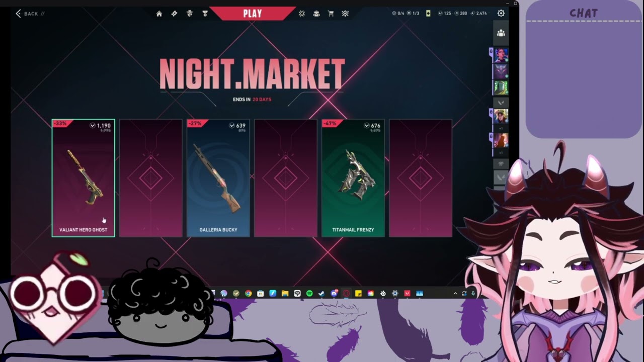Click the 0/4 mission progress counter
This screenshot has width=644, height=362.
(x=398, y=14)
